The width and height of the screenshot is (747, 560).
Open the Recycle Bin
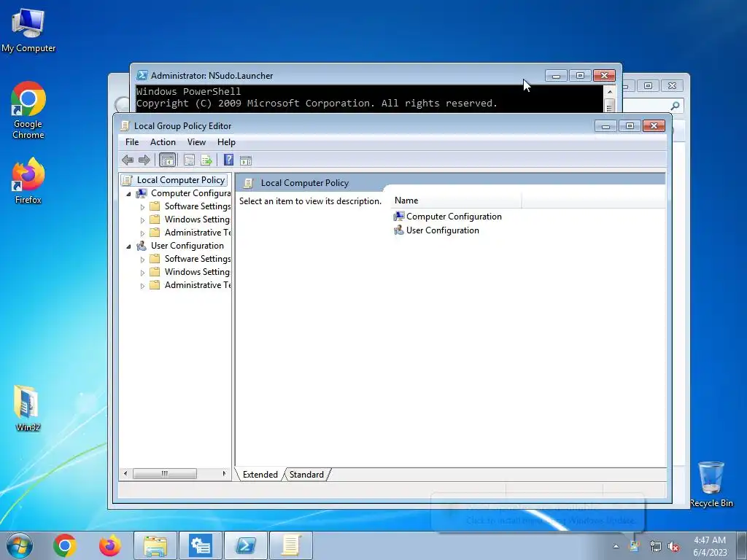coord(711,484)
